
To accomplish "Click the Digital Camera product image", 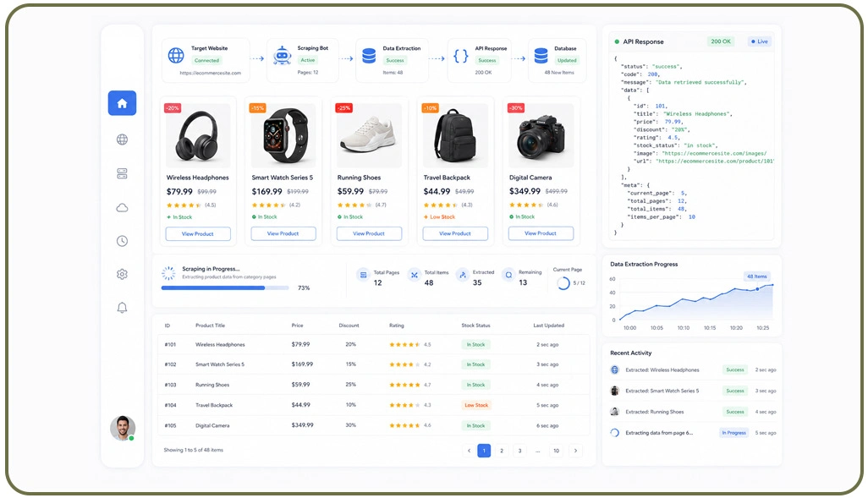I will pos(541,135).
